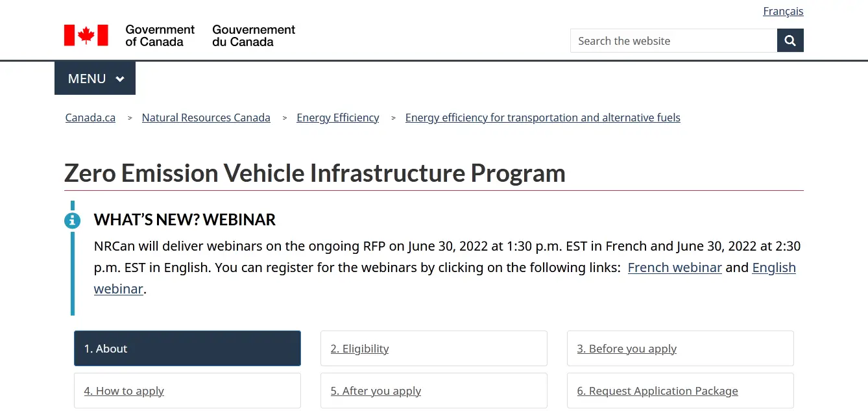Open the 4. How to apply tab

(187, 391)
